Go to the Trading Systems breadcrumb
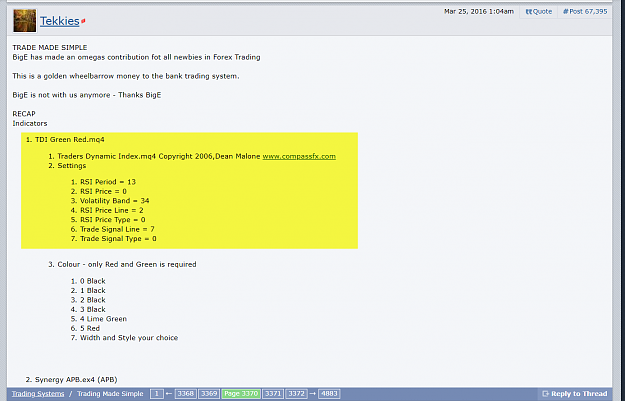The width and height of the screenshot is (625, 401). click(38, 394)
